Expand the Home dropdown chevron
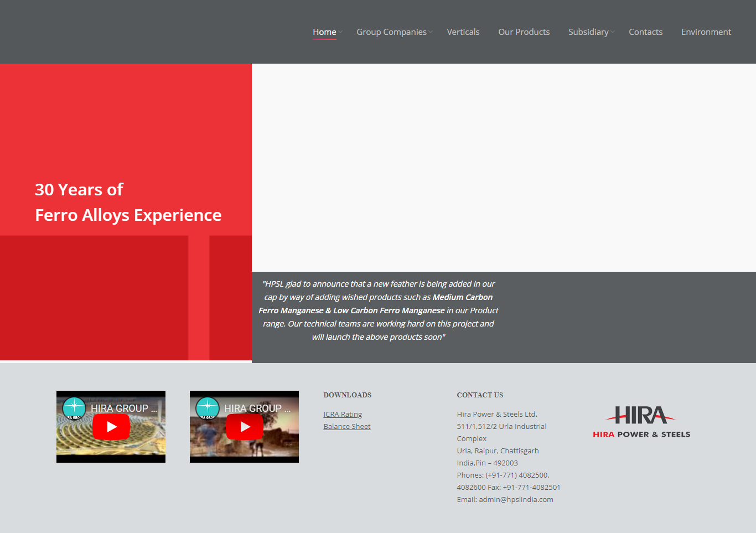 341,32
